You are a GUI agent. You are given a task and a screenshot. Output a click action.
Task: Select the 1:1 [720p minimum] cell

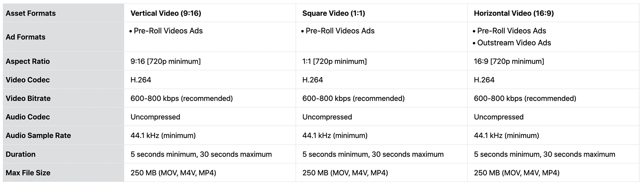[x=334, y=61]
